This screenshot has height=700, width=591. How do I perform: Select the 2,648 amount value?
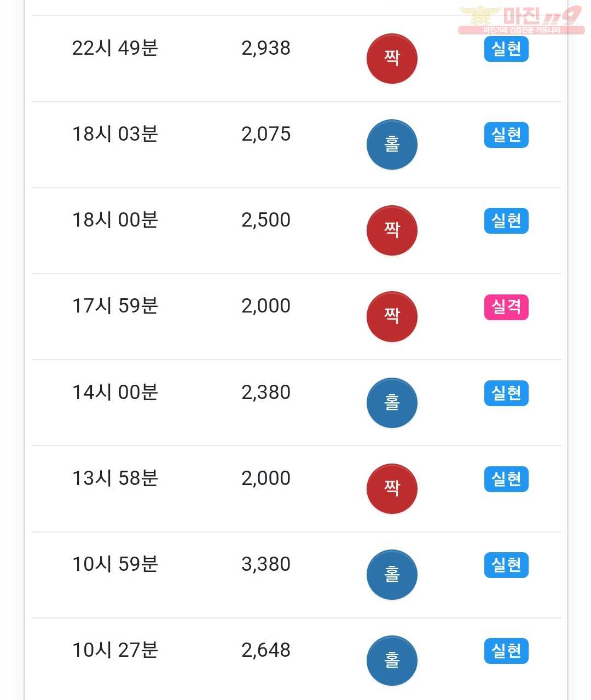pyautogui.click(x=266, y=650)
